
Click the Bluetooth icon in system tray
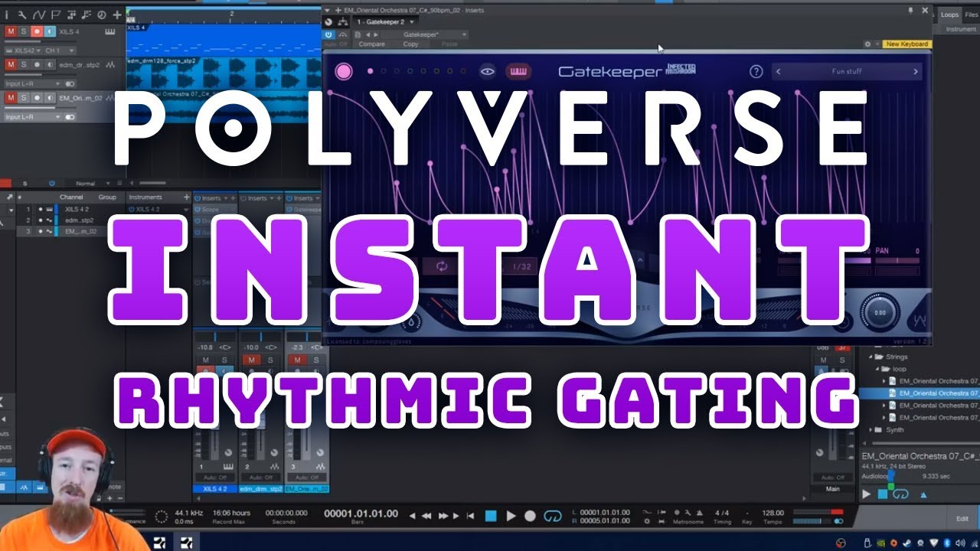pyautogui.click(x=947, y=543)
